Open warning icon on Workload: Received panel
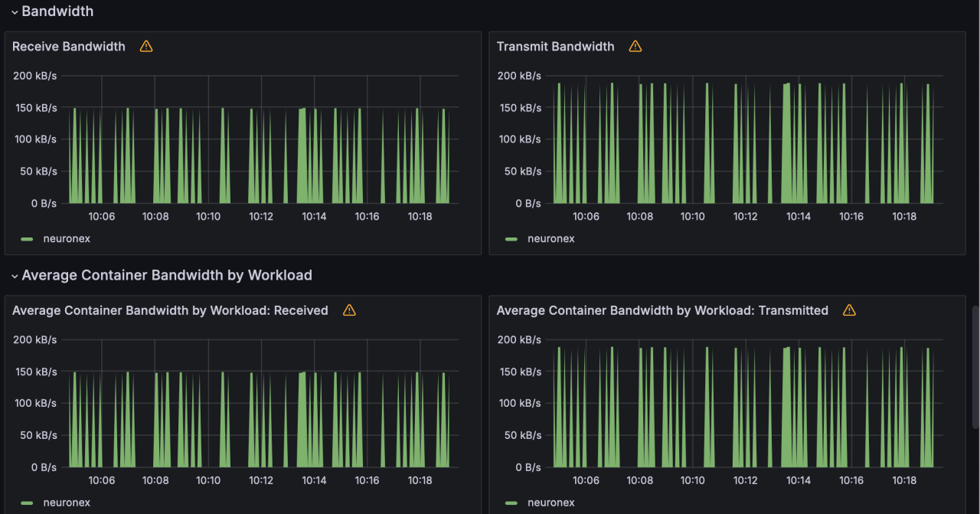The height and width of the screenshot is (514, 980). point(349,310)
